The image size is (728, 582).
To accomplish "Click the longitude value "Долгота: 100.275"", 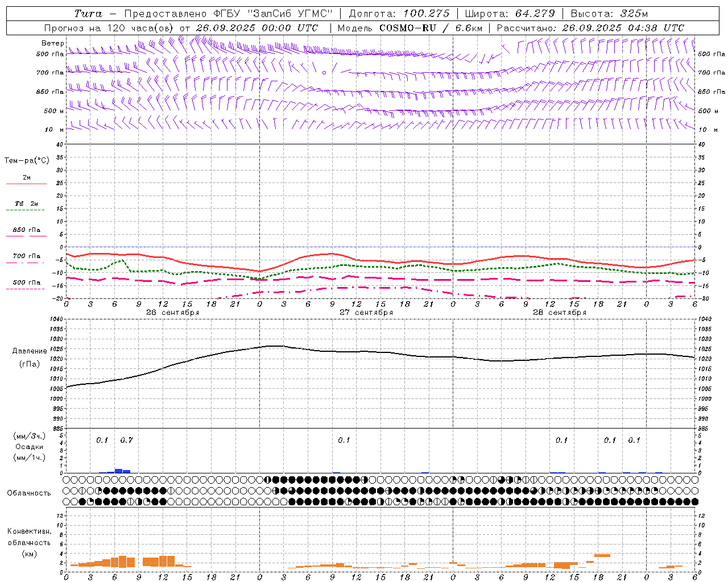I will [x=399, y=14].
